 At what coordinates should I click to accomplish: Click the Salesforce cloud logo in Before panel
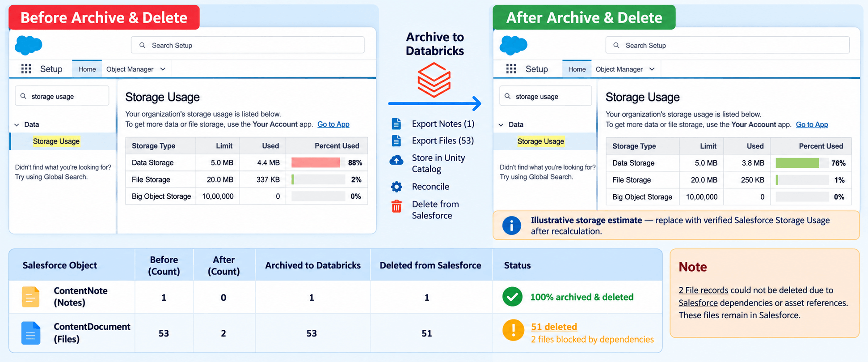point(29,45)
